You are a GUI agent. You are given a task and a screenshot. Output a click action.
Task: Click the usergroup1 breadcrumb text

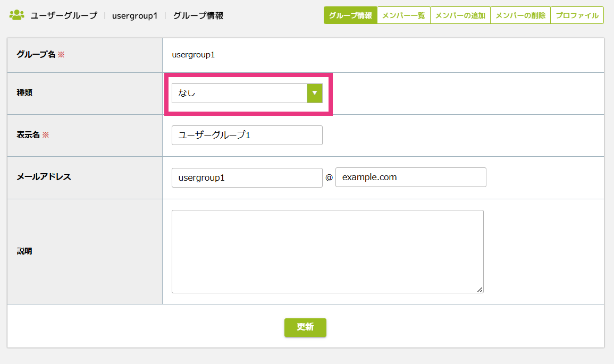pyautogui.click(x=134, y=15)
